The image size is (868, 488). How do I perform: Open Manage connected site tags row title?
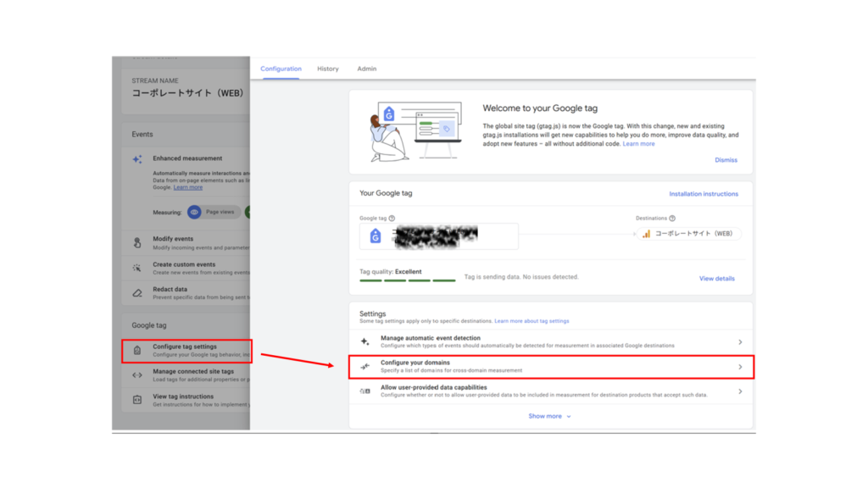click(x=193, y=371)
